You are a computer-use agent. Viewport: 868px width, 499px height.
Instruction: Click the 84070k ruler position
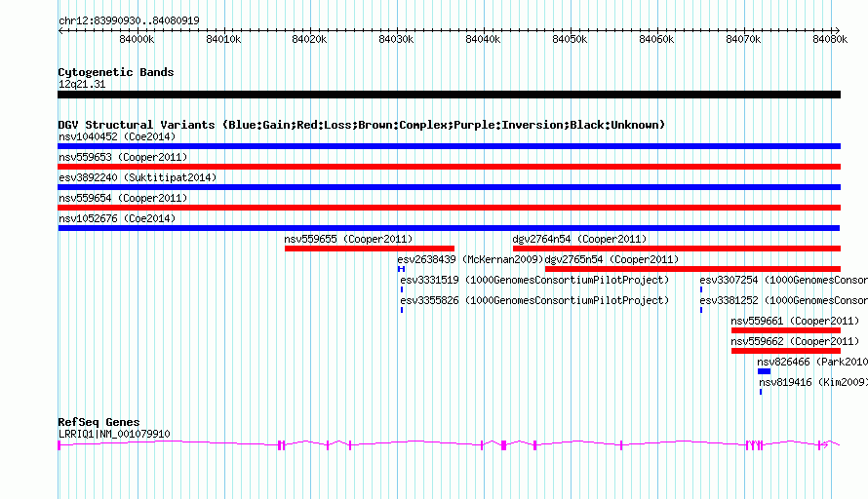click(x=743, y=39)
